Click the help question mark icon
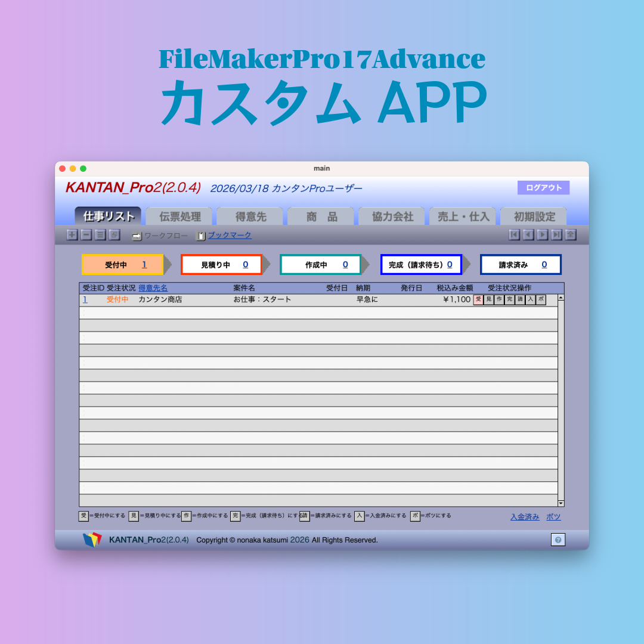 (558, 540)
